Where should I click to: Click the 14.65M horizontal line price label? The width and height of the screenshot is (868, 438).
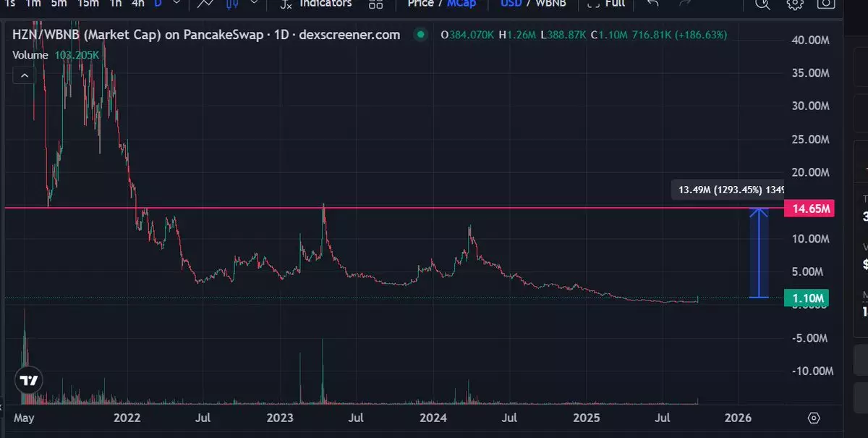click(809, 209)
